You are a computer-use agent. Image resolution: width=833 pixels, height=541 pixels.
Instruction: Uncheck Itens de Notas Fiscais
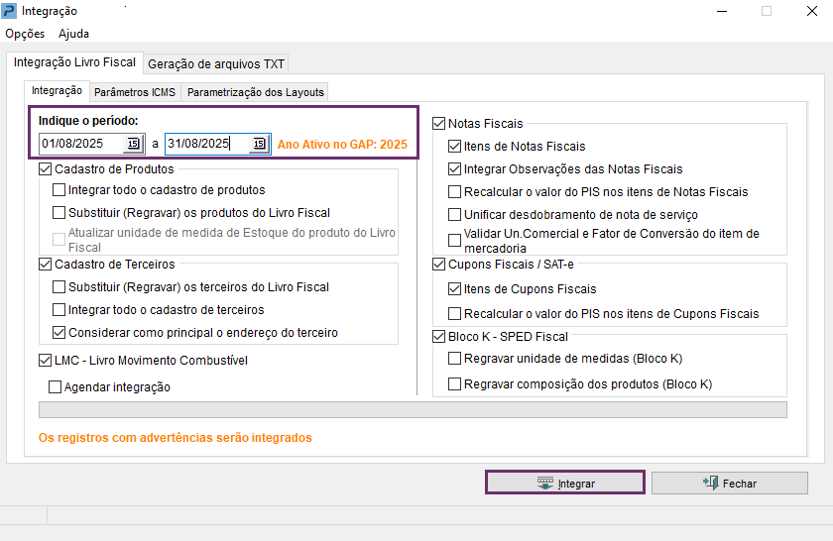pyautogui.click(x=456, y=146)
